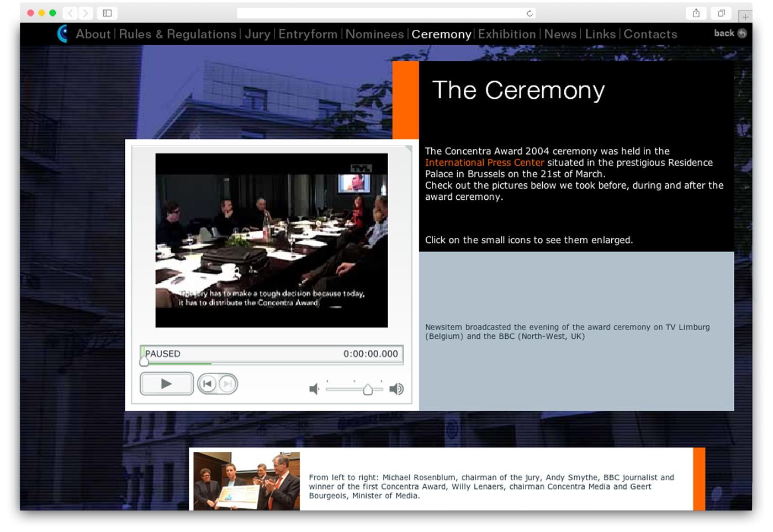Go to the Exhibition page
The width and height of the screenshot is (773, 532).
point(506,34)
